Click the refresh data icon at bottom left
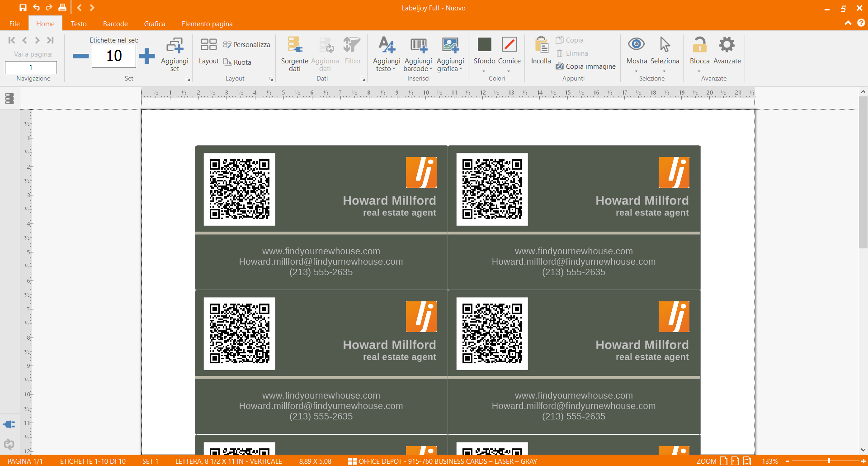Viewport: 868px width, 466px height. 9,444
